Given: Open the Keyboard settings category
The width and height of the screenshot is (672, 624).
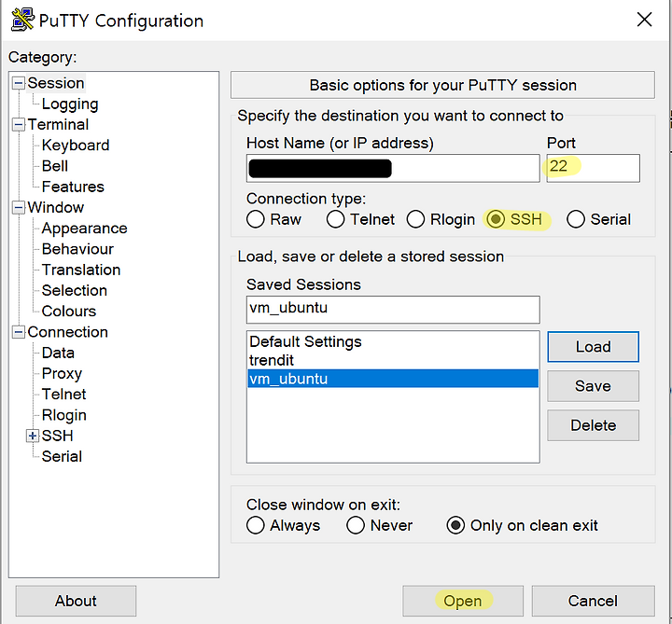Looking at the screenshot, I should [76, 146].
